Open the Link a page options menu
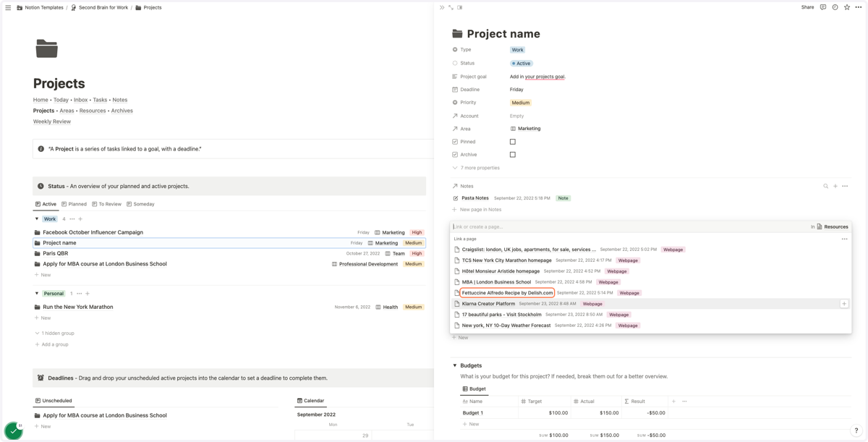Viewport: 868px width, 442px height. (844, 239)
